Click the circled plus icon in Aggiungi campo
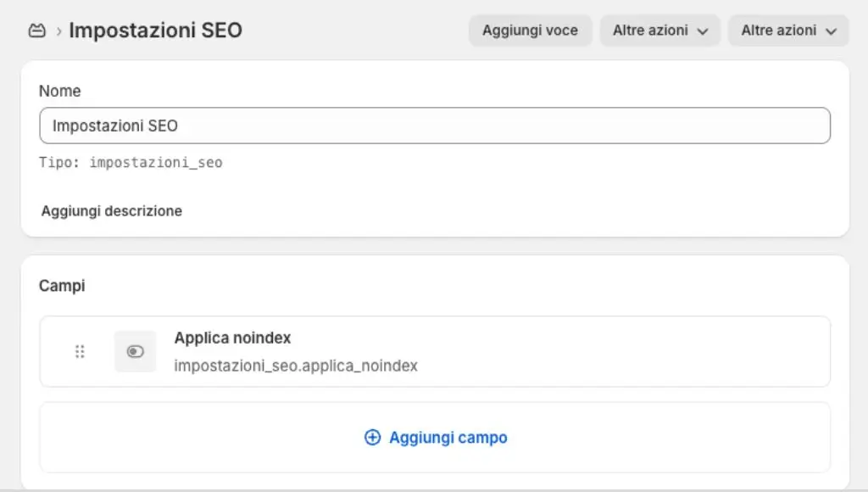Image resolution: width=868 pixels, height=492 pixels. (371, 437)
